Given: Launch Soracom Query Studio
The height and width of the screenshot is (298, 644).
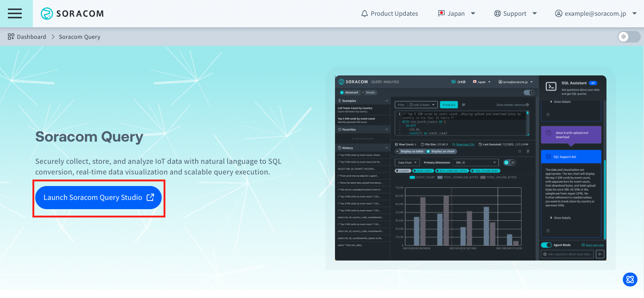Looking at the screenshot, I should tap(98, 198).
